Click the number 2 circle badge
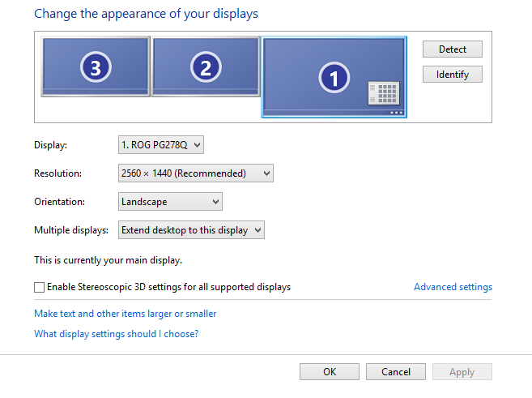This screenshot has height=398, width=532. coord(205,69)
